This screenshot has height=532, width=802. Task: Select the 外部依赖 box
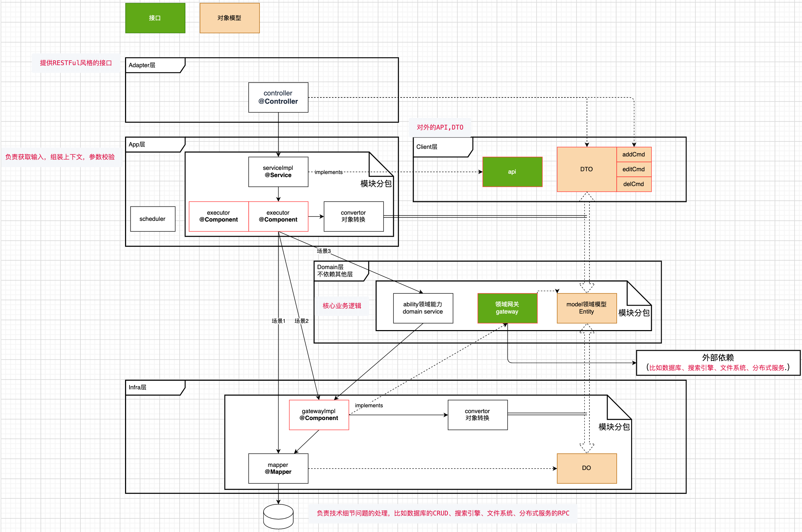[718, 362]
